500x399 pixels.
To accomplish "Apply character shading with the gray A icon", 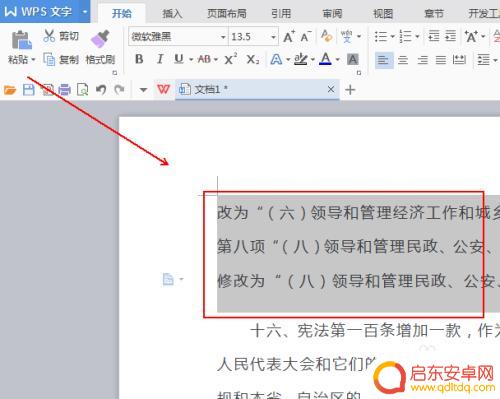I will [x=353, y=60].
